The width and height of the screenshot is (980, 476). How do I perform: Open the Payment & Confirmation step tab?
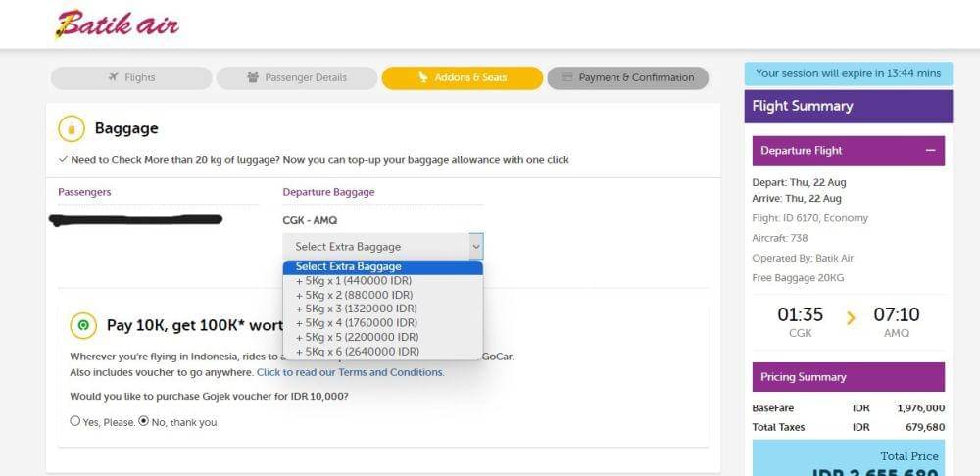coord(627,77)
